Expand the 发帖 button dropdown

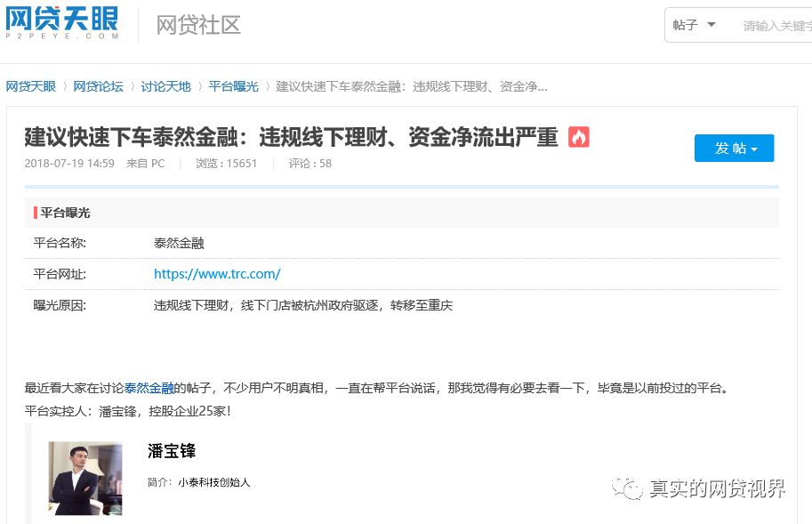(x=754, y=149)
